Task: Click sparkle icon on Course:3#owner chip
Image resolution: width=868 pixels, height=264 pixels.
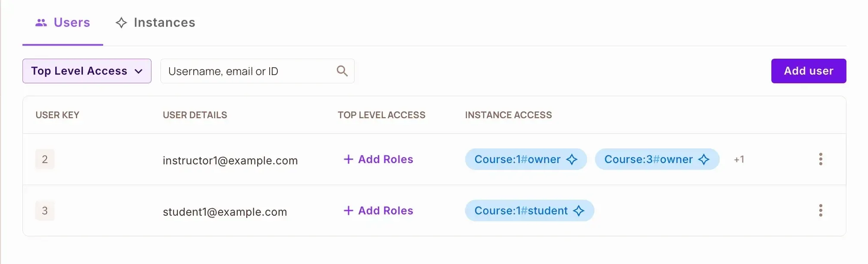Action: (704, 160)
